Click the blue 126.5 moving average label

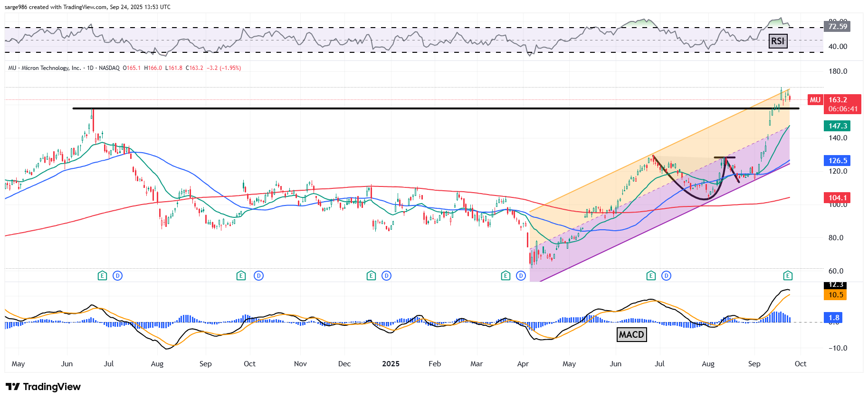837,161
